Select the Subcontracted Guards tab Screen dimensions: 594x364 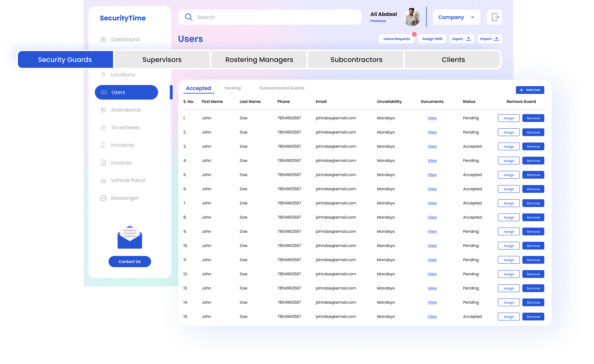click(282, 88)
